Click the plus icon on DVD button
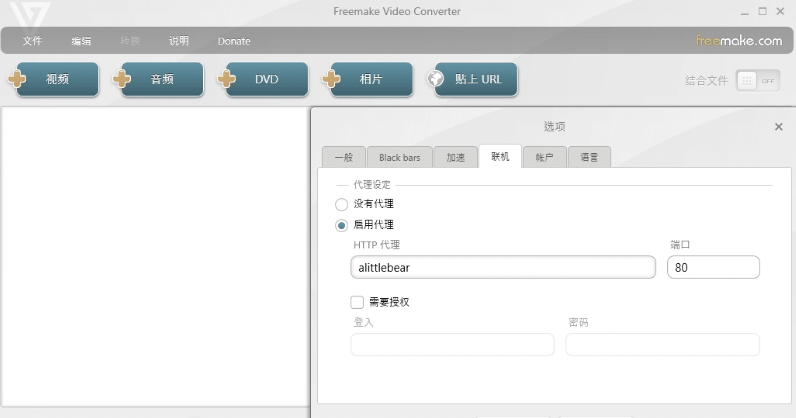 [x=226, y=79]
